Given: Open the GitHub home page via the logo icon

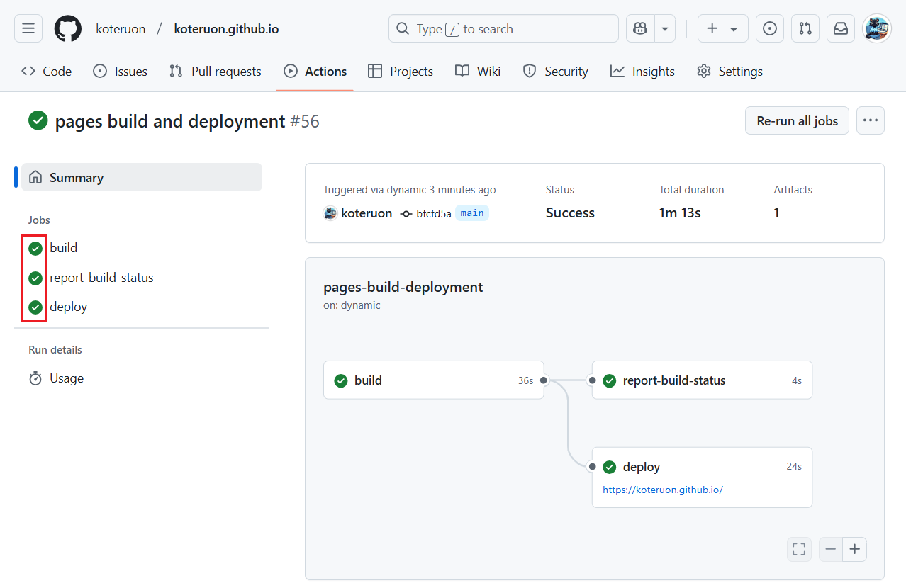Looking at the screenshot, I should tap(67, 28).
